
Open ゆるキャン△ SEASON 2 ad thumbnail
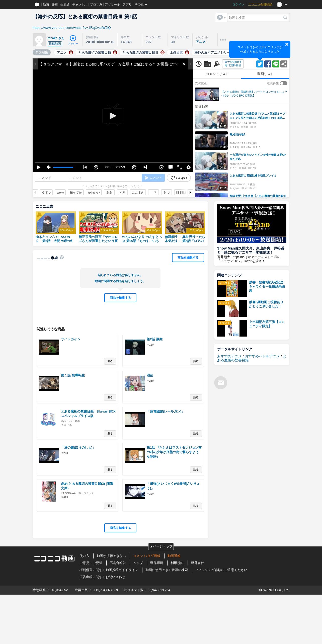(56, 222)
